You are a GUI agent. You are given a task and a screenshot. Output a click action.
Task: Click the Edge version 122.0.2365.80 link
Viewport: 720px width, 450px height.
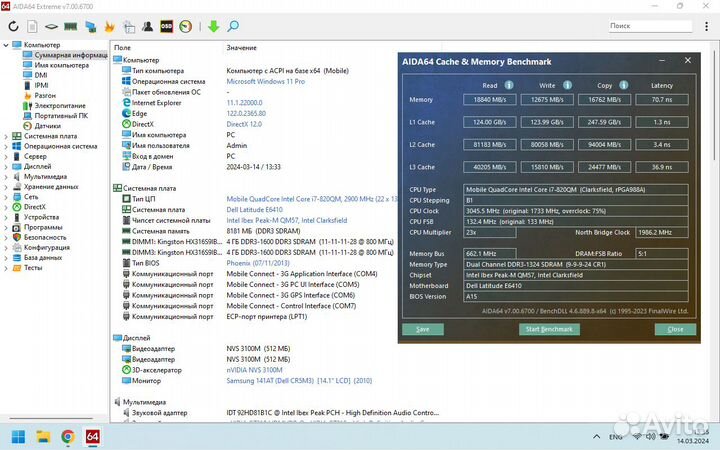click(246, 113)
